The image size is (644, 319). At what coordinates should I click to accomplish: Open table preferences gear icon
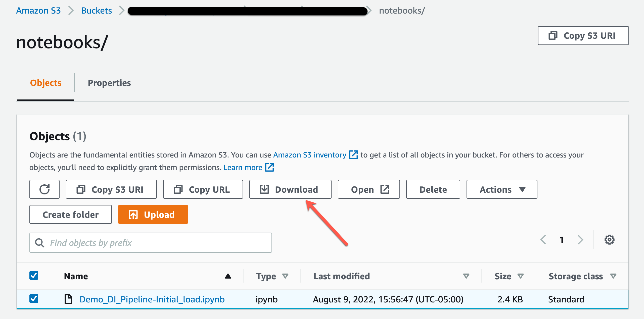(x=609, y=240)
